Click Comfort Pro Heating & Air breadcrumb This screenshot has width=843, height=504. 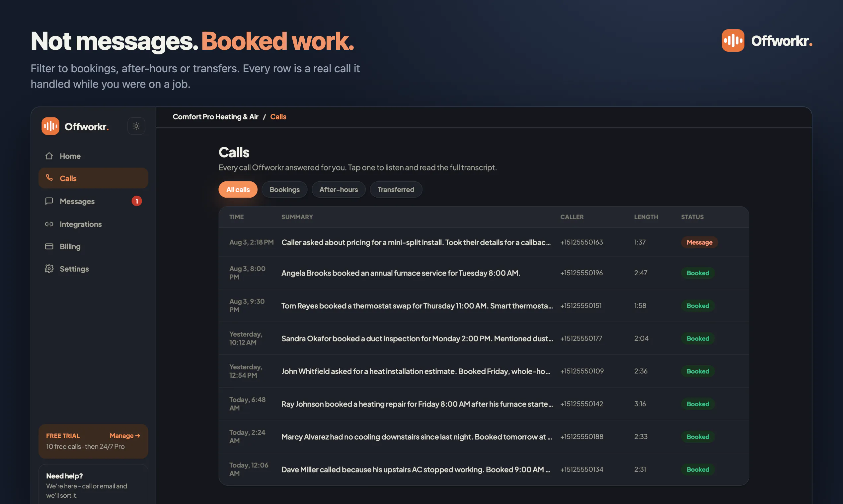tap(215, 117)
